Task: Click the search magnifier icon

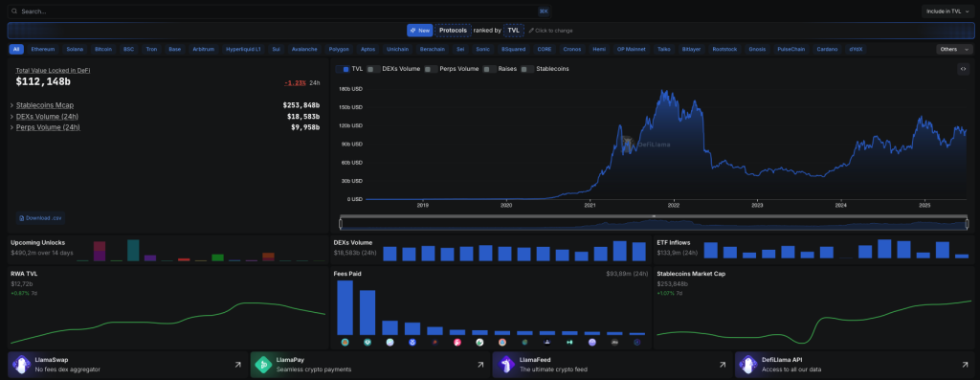Action: point(14,11)
